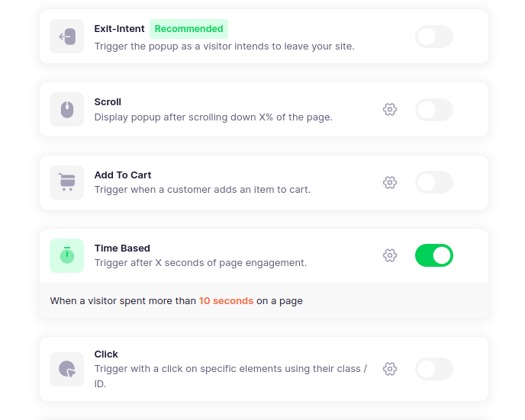Click the Add To Cart shopping cart icon
The height and width of the screenshot is (420, 525).
coord(67,183)
